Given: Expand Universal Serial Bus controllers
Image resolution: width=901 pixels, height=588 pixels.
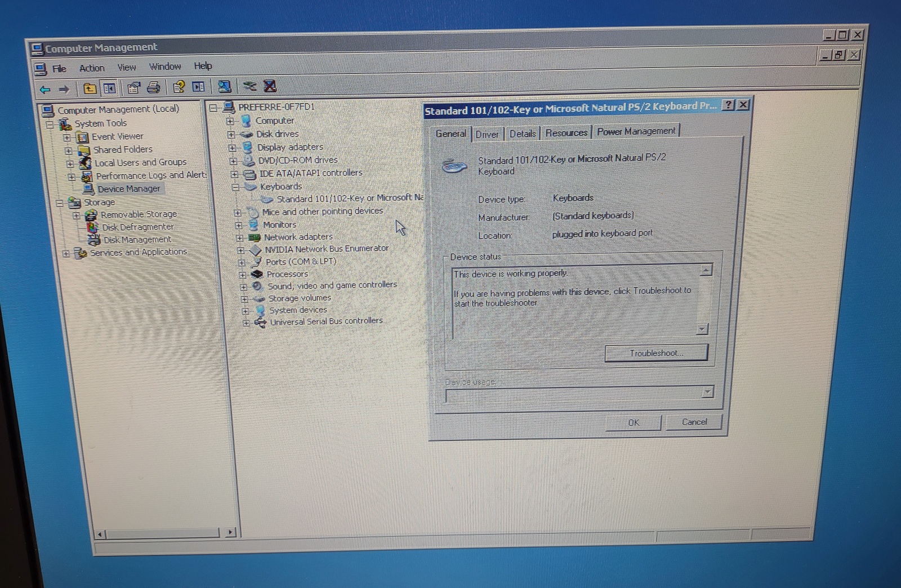Looking at the screenshot, I should click(x=246, y=323).
